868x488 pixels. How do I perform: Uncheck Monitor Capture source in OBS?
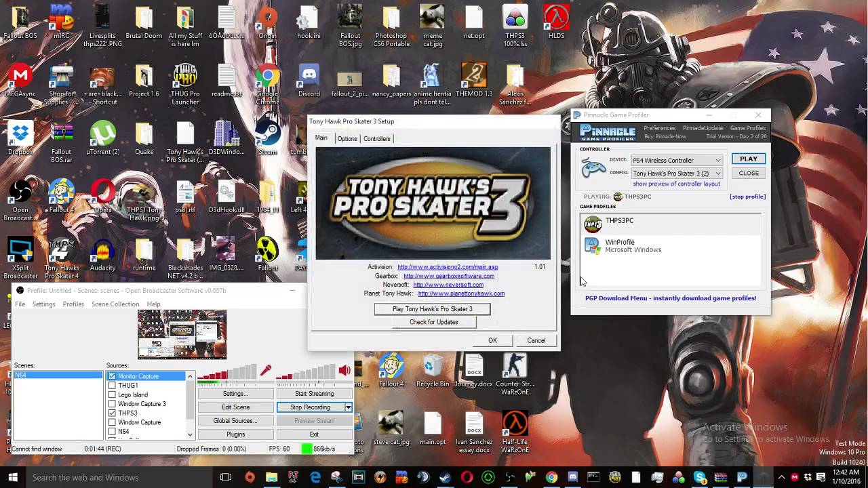click(112, 376)
